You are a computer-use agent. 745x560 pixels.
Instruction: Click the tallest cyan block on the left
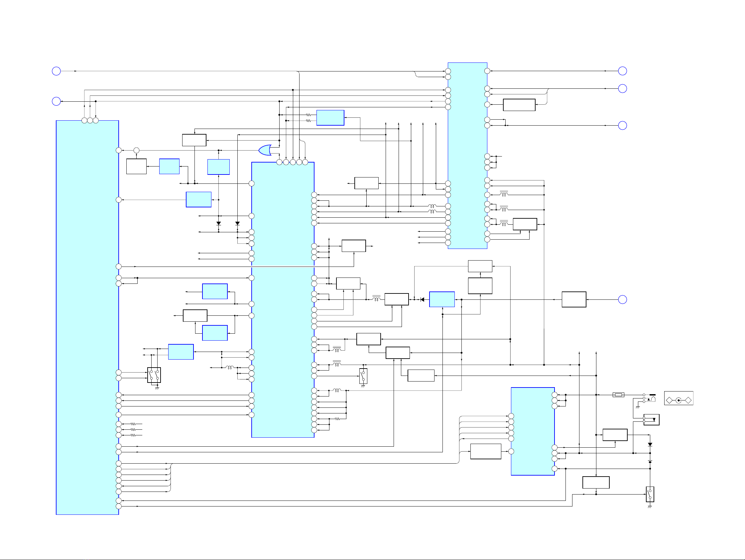tap(87, 317)
